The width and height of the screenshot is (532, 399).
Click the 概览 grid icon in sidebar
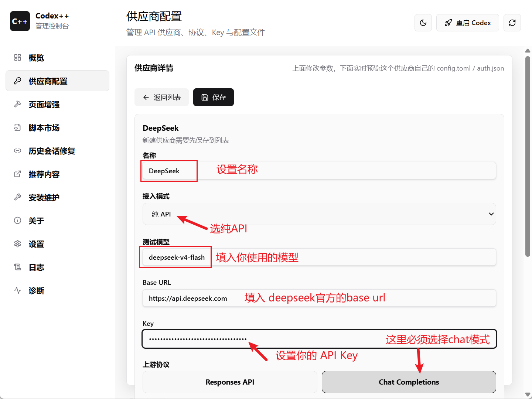pos(17,58)
